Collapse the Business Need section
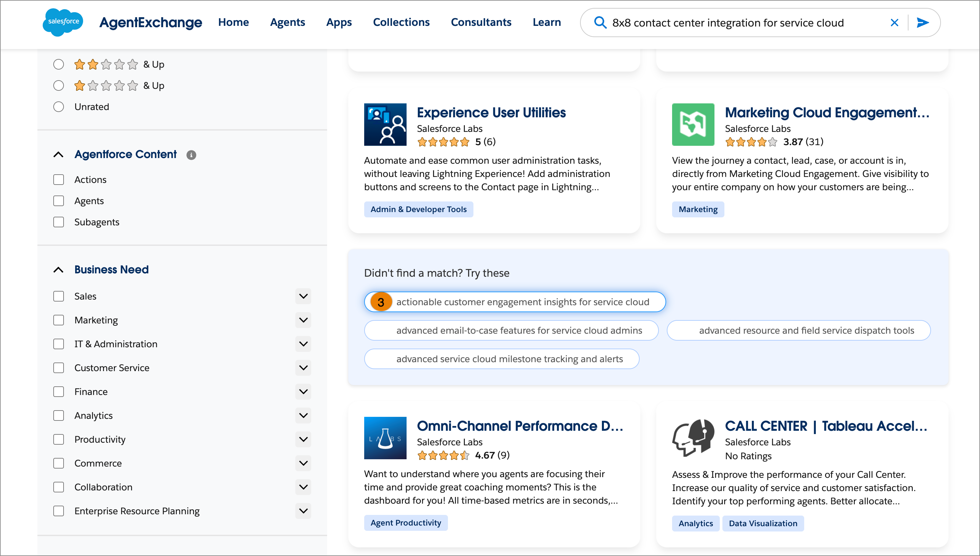 coord(58,270)
